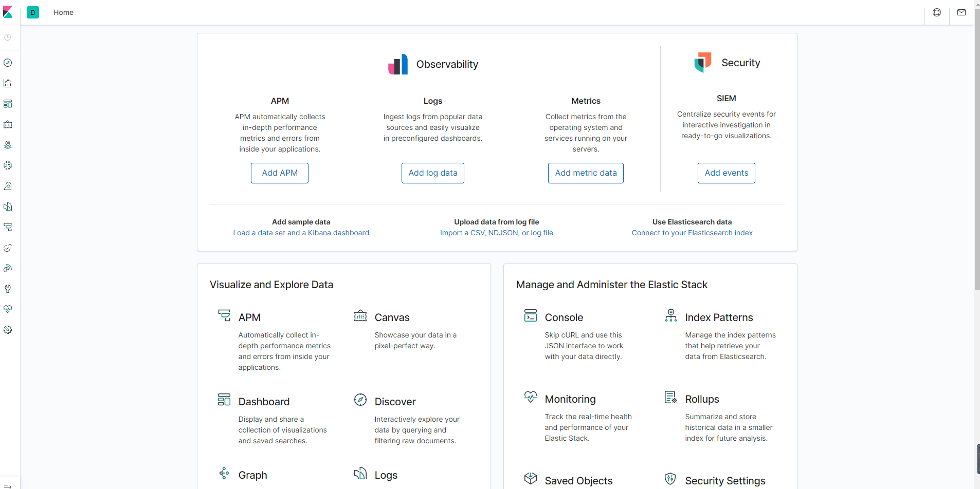This screenshot has height=489, width=980.
Task: Open Import a CSV, NDJSON, or log file
Action: pos(497,233)
